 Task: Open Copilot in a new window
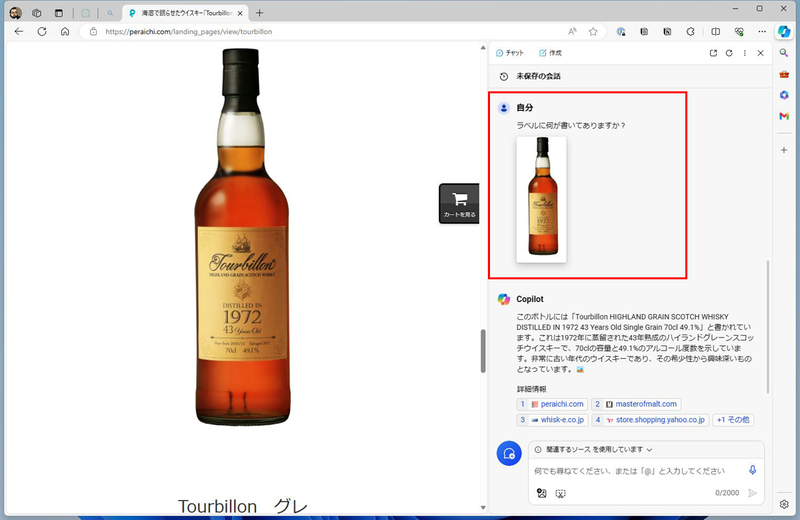click(x=713, y=53)
